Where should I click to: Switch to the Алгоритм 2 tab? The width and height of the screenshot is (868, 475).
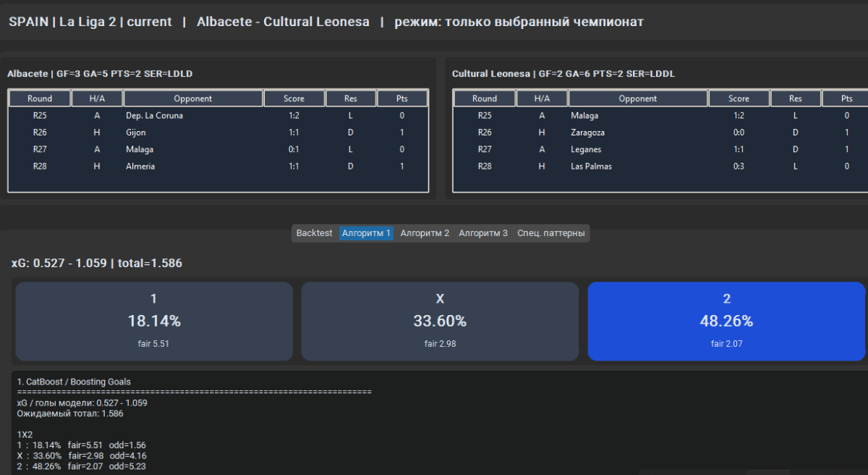(x=425, y=233)
